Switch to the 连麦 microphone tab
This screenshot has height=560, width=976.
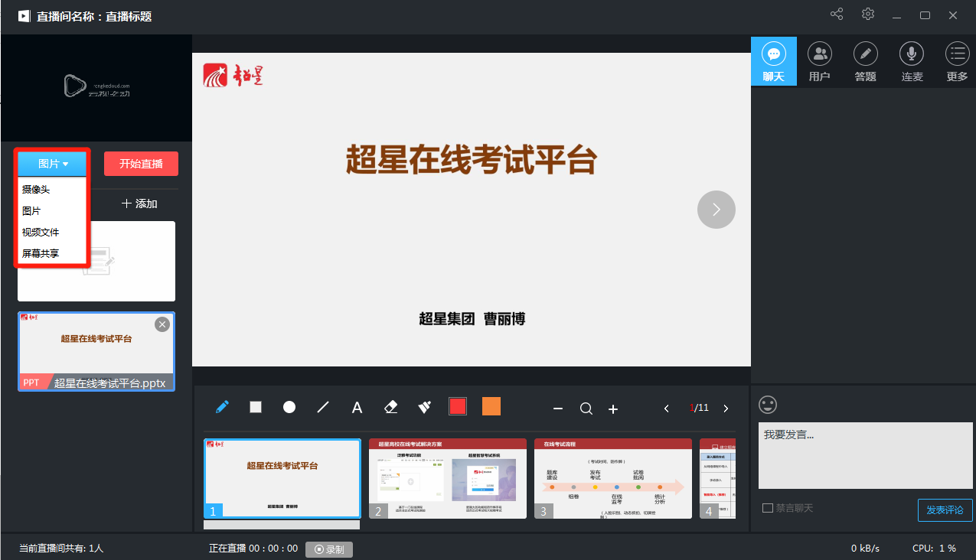click(912, 61)
